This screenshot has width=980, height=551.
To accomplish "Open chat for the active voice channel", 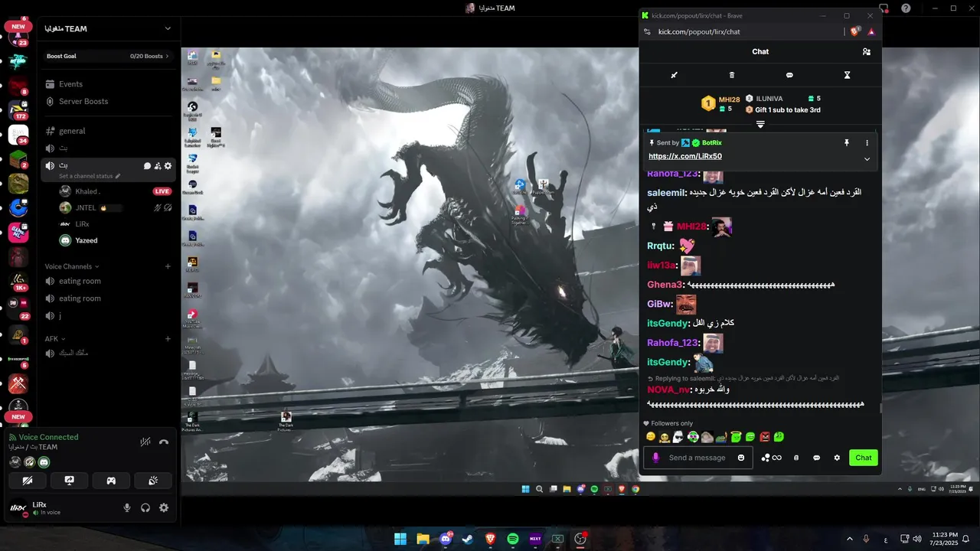I will coord(147,165).
